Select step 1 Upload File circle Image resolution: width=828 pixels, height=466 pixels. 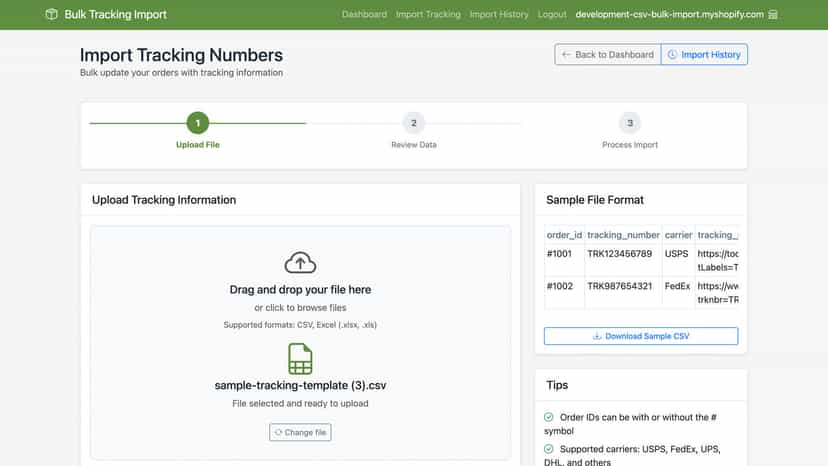point(197,123)
